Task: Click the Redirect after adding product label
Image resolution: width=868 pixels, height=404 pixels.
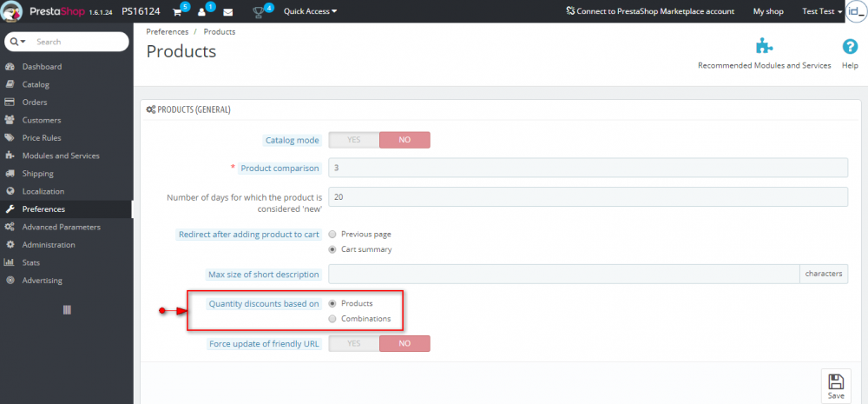Action: (248, 235)
